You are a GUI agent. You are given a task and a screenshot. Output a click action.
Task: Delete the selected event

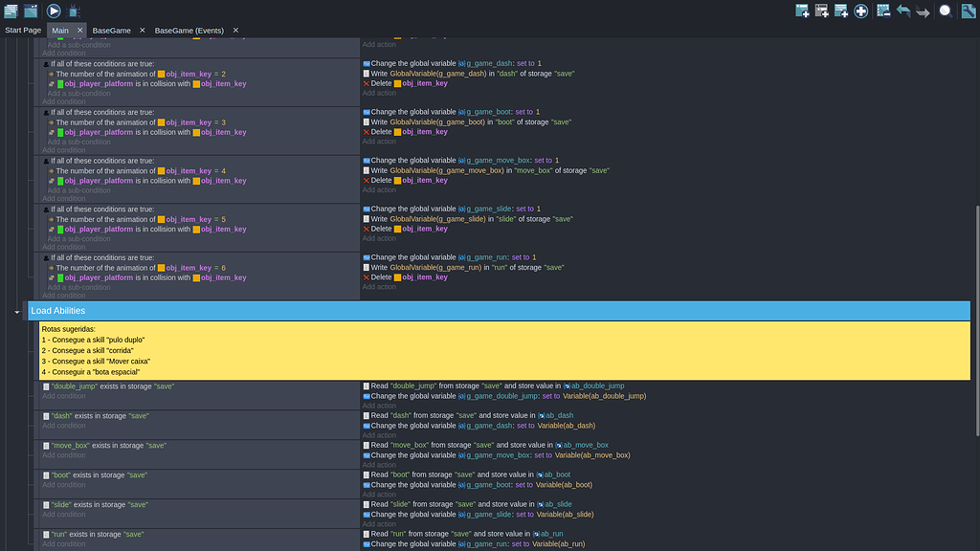882,11
